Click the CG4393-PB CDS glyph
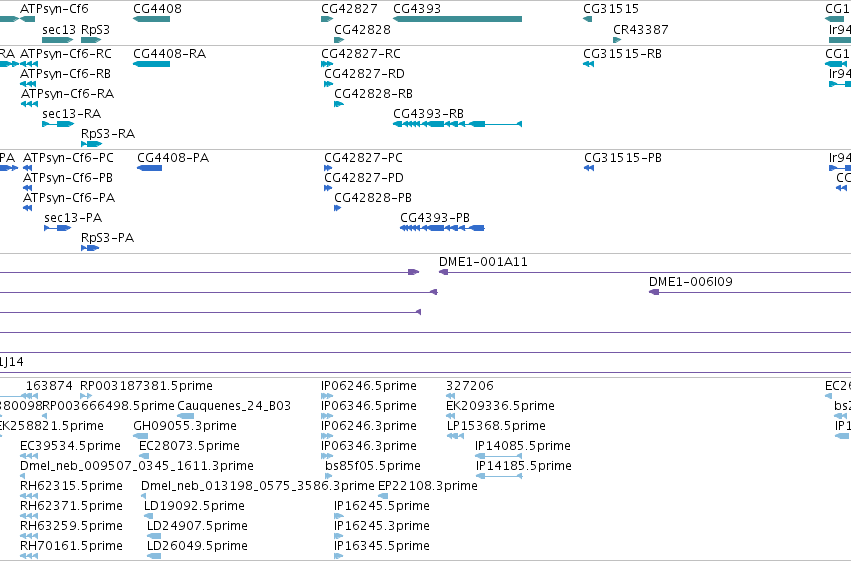Screen dimensions: 851x561 442,228
